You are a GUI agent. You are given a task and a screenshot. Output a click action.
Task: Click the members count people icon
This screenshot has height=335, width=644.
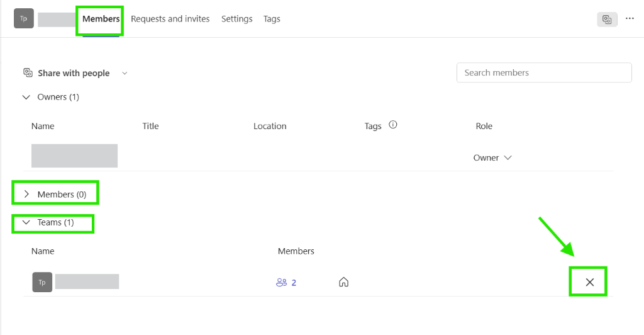click(x=281, y=283)
